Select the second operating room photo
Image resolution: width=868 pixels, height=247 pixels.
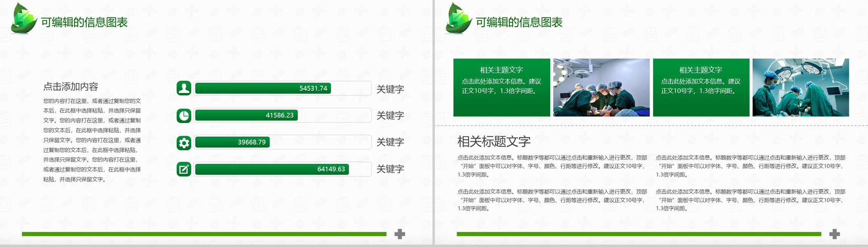(x=800, y=88)
